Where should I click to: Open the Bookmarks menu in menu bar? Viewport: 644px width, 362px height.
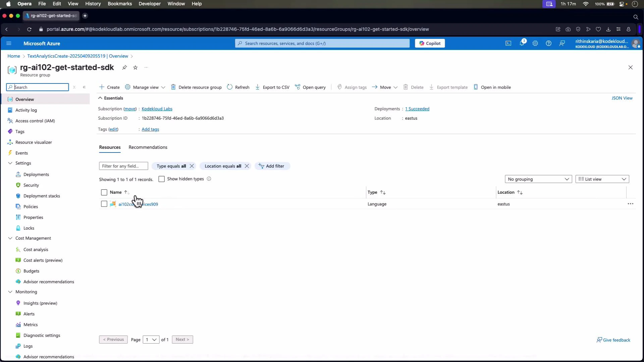pos(120,4)
